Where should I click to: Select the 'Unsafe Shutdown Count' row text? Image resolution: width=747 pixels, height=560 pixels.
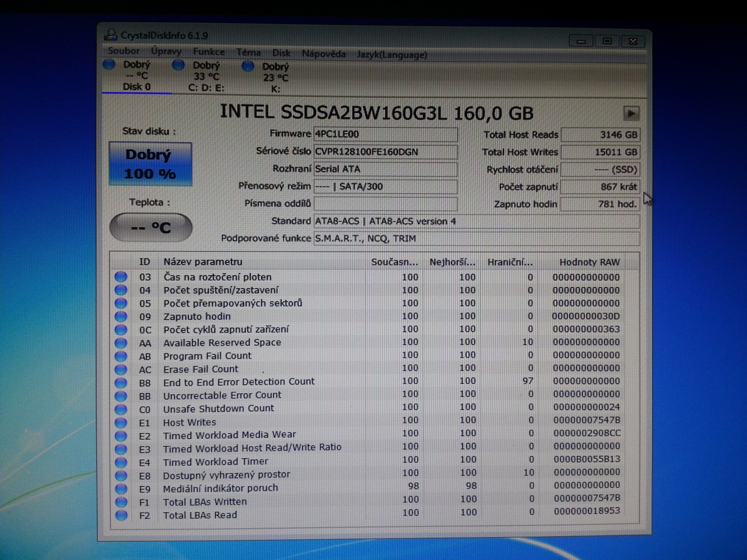(x=219, y=409)
